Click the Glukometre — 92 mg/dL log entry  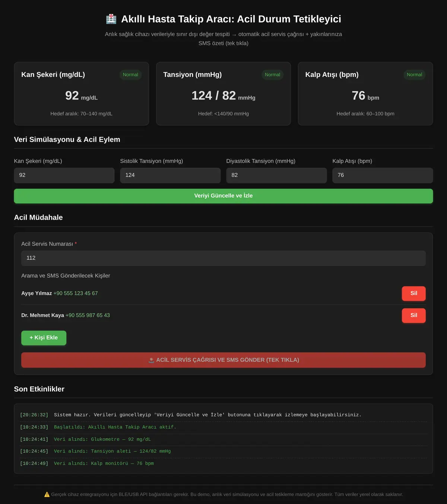coord(223,440)
